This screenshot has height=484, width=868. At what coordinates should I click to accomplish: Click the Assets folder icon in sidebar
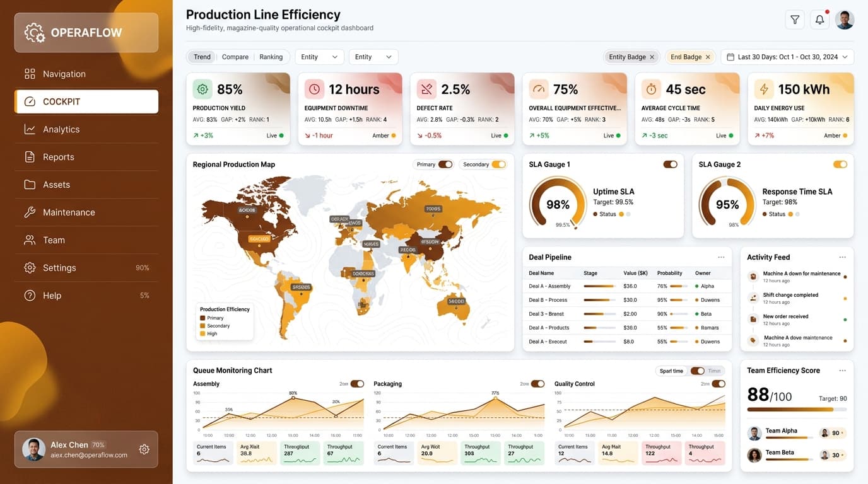pyautogui.click(x=30, y=185)
